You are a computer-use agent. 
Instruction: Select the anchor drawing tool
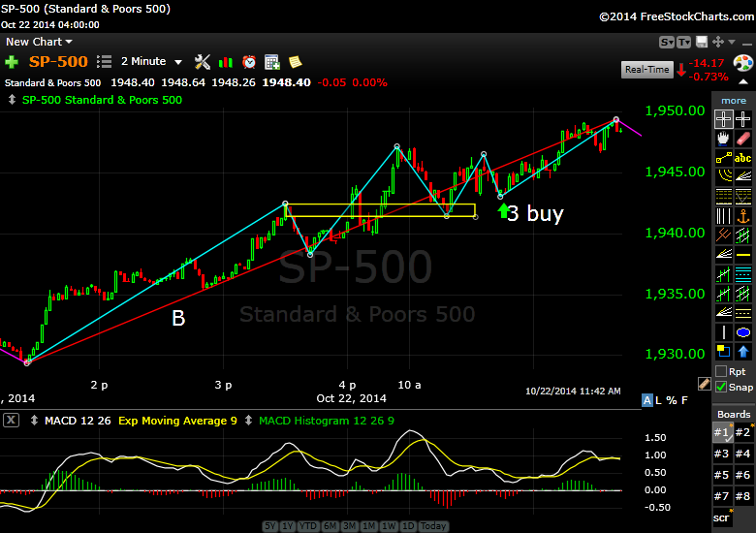pyautogui.click(x=743, y=215)
